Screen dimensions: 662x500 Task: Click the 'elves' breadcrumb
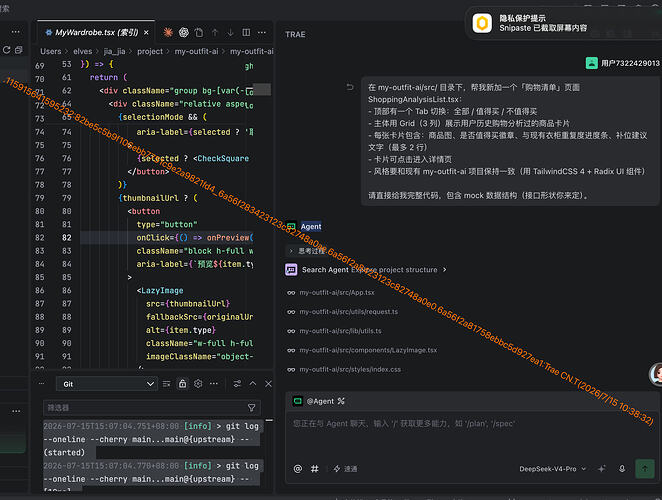tap(82, 51)
